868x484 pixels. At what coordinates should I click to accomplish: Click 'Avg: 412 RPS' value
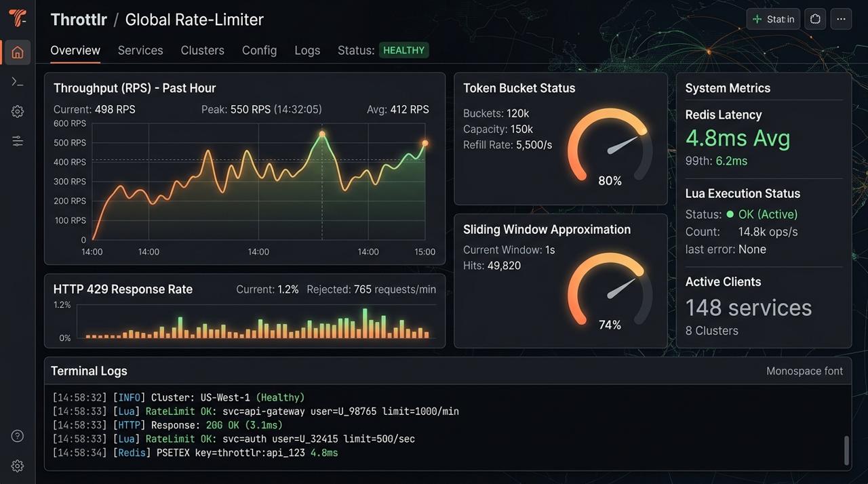pyautogui.click(x=397, y=109)
